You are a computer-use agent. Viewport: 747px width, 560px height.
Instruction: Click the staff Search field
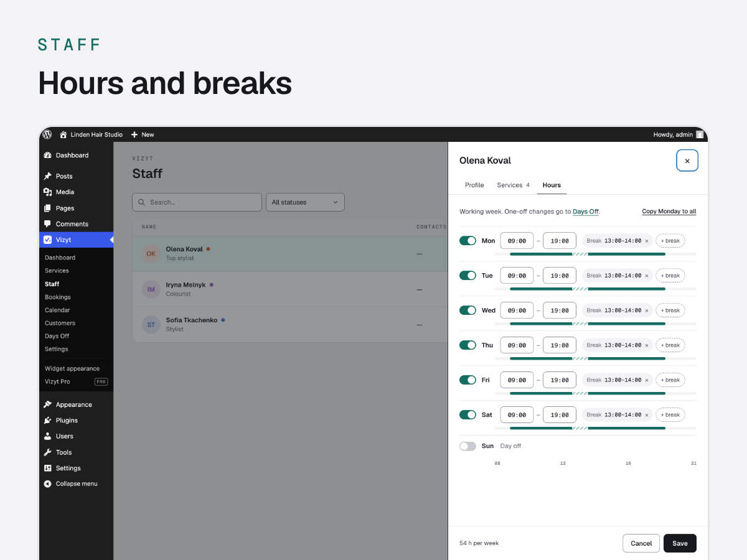(x=197, y=202)
